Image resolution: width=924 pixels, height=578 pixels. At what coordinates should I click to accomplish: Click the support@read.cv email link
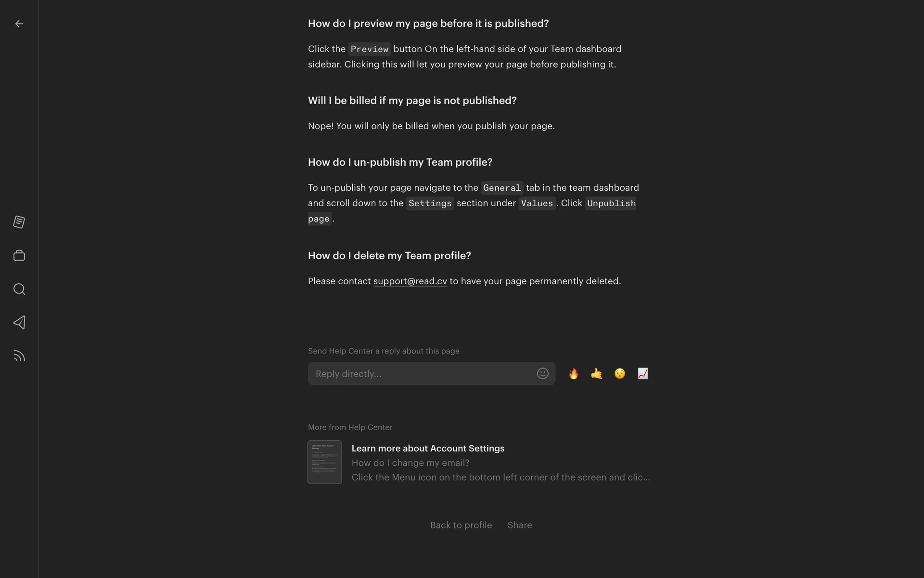pyautogui.click(x=410, y=281)
